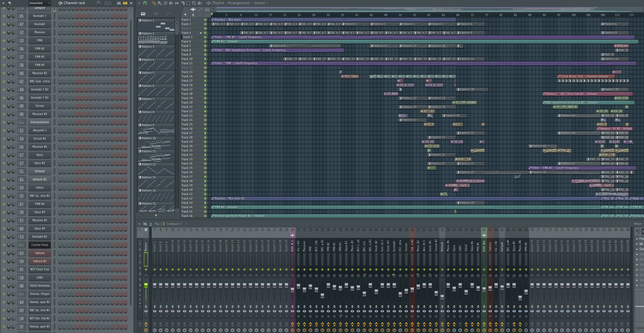Mute the Master mixer track green light

pyautogui.click(x=146, y=270)
